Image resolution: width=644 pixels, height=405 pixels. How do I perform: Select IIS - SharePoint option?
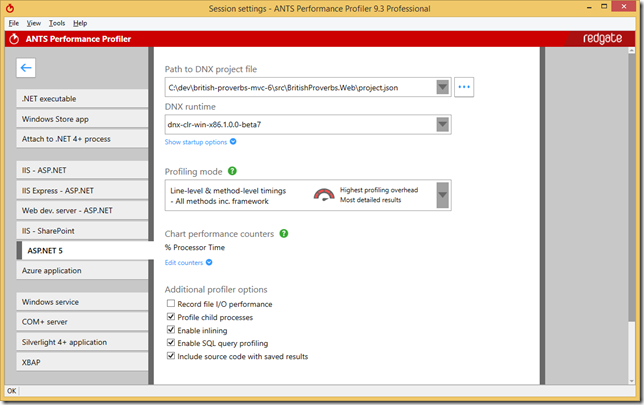click(82, 230)
